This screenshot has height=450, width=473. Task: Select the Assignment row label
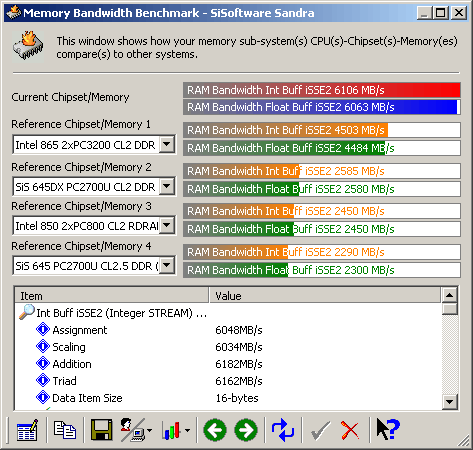[x=80, y=330]
